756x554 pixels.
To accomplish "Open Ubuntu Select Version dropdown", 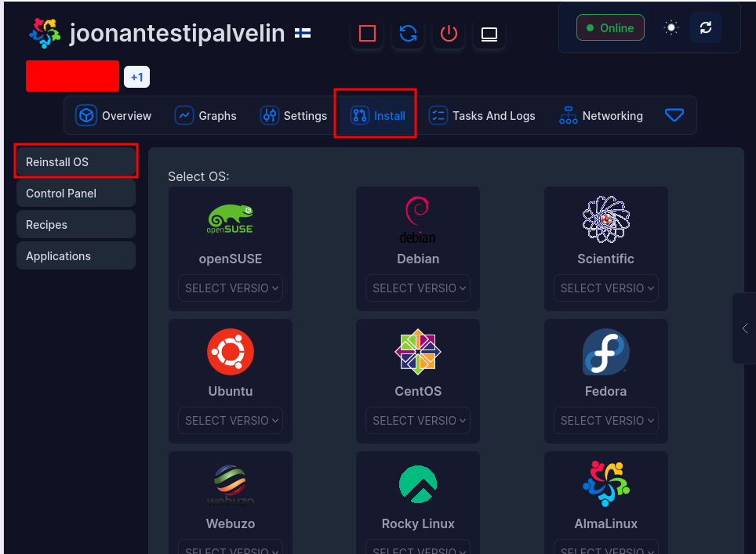I will tap(230, 421).
